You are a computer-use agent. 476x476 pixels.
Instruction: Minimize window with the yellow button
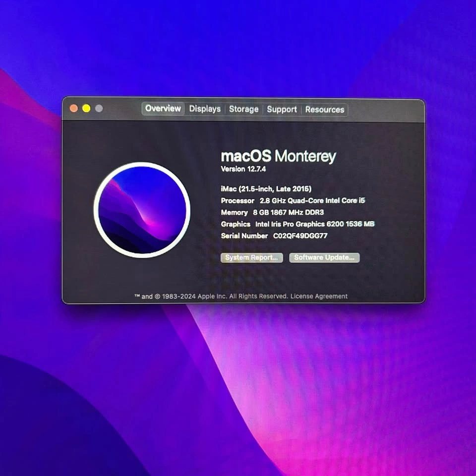86,109
